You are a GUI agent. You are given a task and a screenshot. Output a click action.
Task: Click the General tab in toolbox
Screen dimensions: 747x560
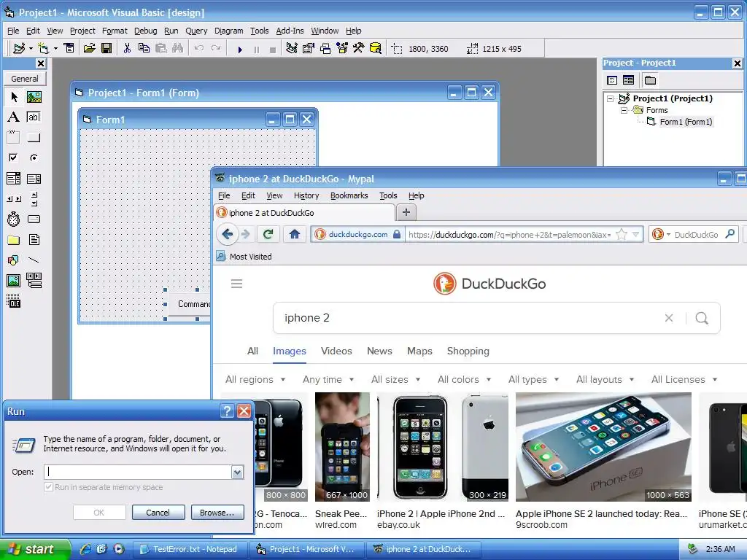point(25,79)
